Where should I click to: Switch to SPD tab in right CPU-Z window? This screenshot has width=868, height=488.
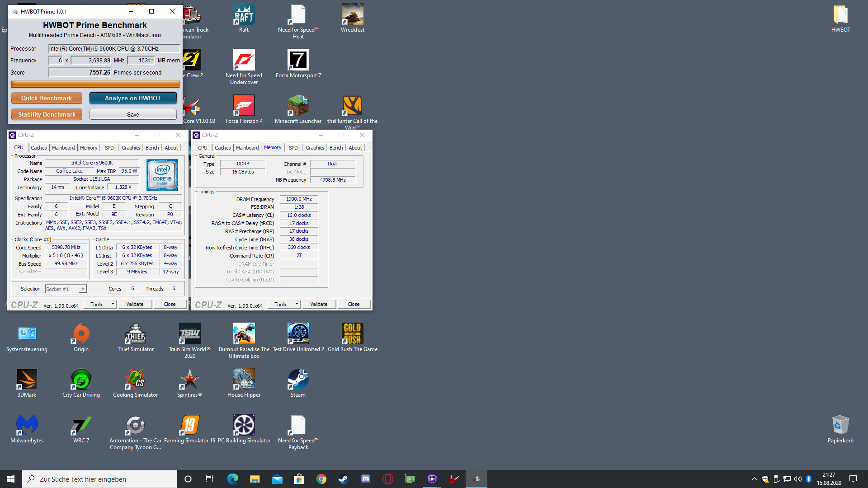pos(293,148)
